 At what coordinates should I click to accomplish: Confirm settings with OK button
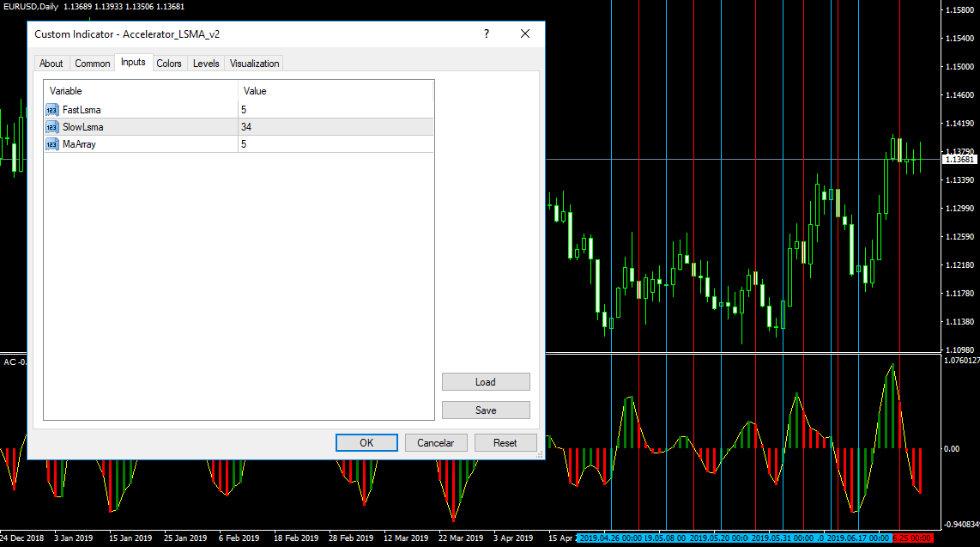coord(366,442)
